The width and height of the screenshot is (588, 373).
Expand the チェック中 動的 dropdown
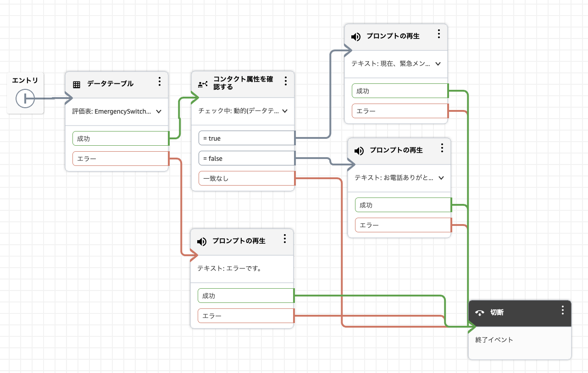point(284,111)
